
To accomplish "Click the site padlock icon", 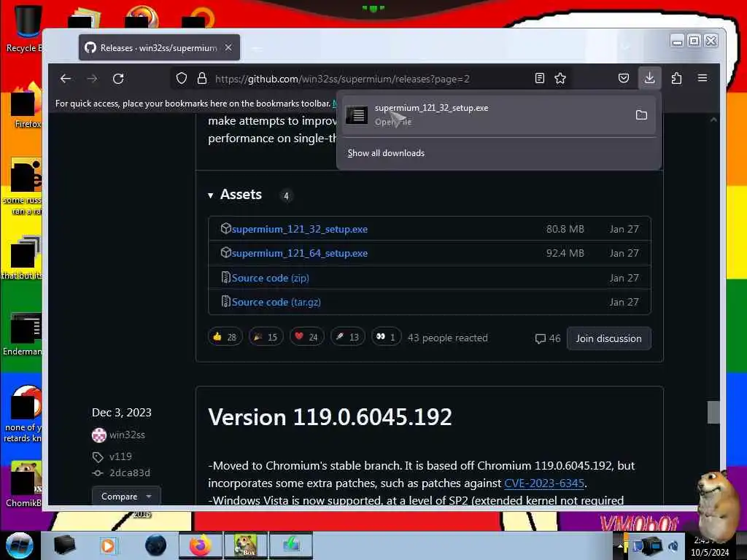I will coord(202,79).
